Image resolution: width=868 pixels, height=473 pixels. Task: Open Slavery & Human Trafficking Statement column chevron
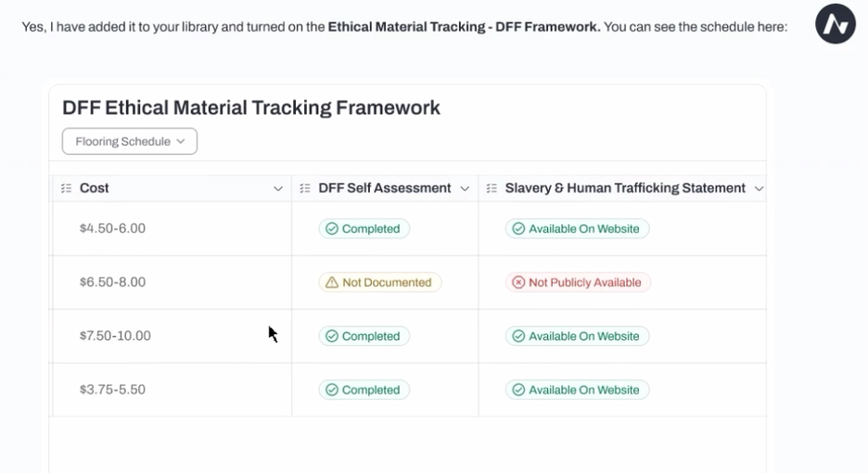tap(759, 189)
